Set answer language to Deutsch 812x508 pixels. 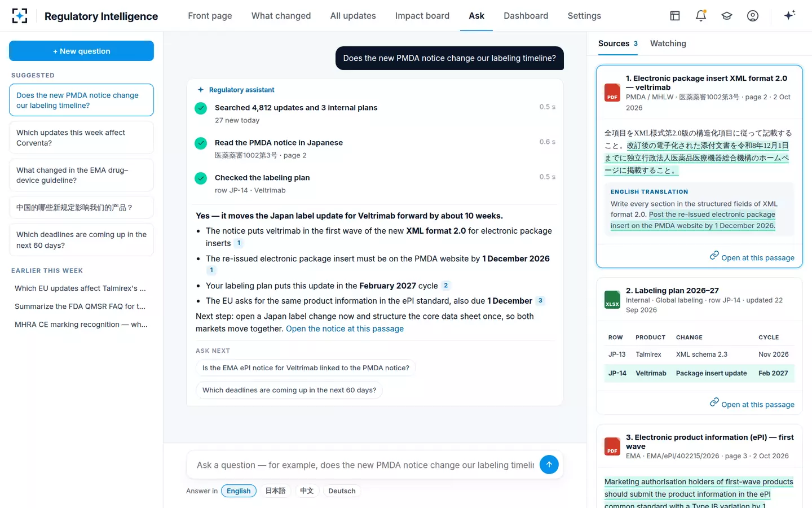342,491
